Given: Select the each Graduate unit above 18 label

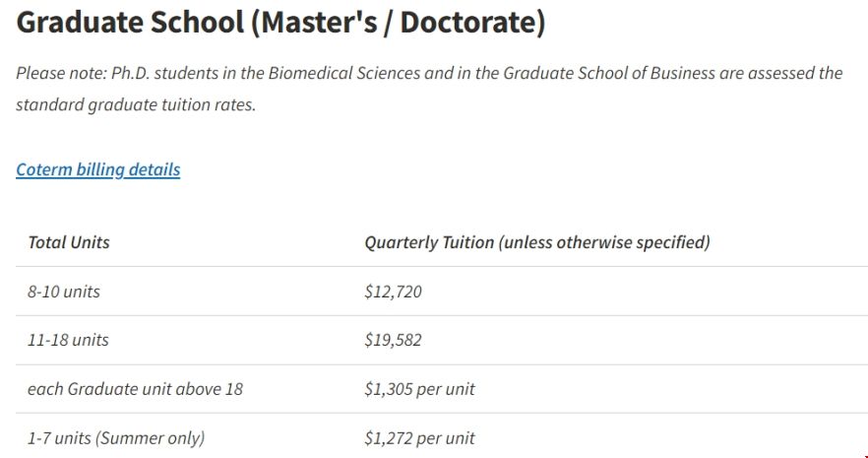Looking at the screenshot, I should pos(135,389).
